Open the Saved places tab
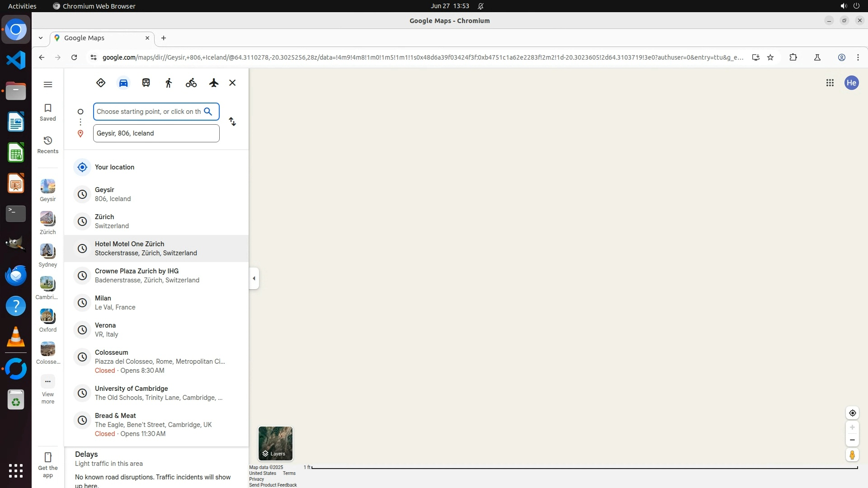 click(x=48, y=112)
